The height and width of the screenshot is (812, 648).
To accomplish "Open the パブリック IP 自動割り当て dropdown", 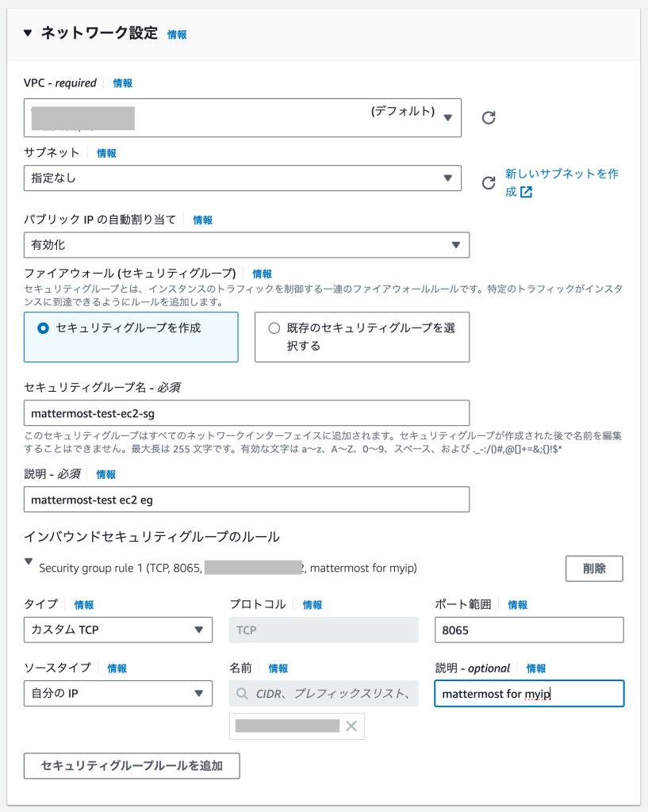I will coord(246,245).
